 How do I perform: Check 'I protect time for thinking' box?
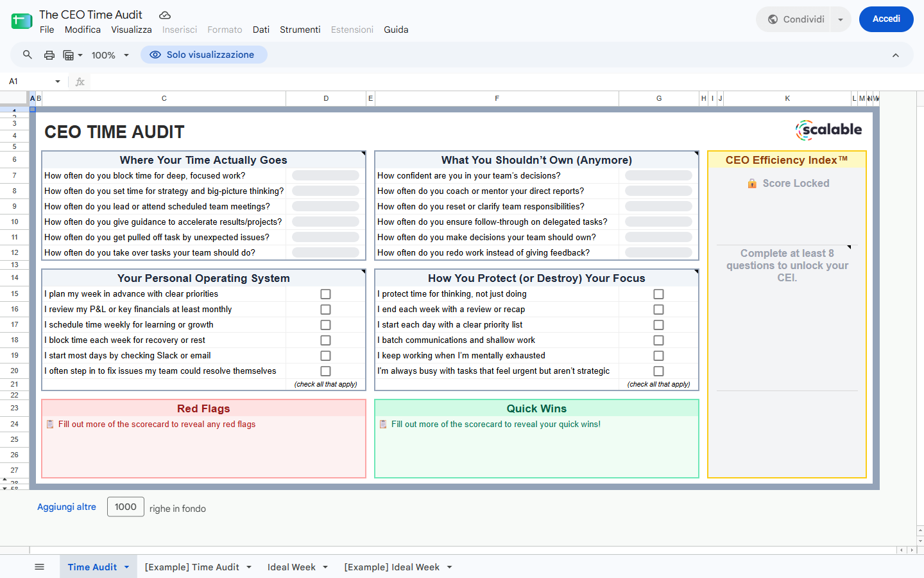(x=658, y=294)
